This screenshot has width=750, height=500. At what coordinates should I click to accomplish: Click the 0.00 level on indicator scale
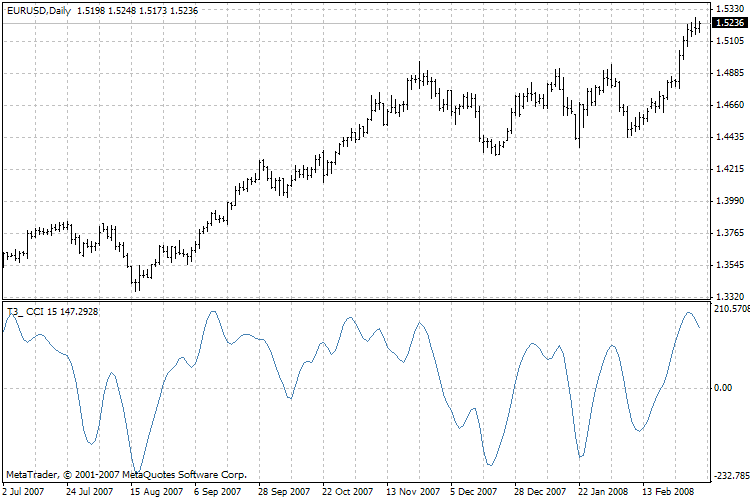coord(723,388)
